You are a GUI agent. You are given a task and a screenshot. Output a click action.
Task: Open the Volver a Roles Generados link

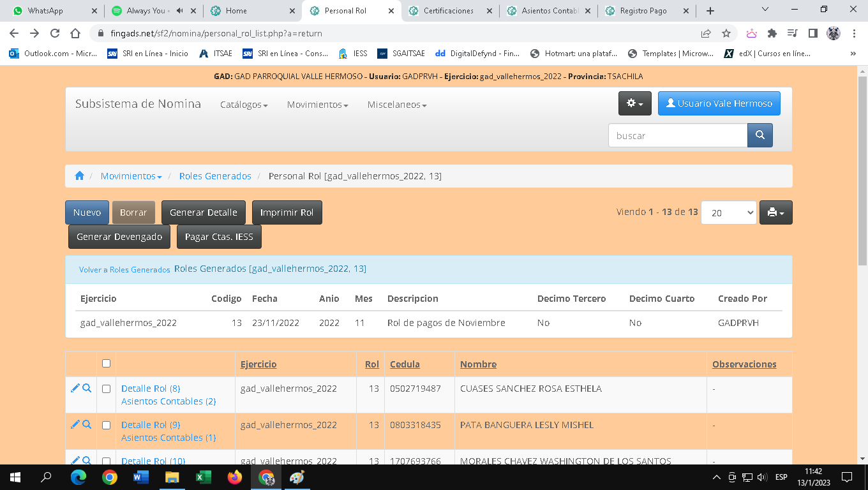(124, 270)
